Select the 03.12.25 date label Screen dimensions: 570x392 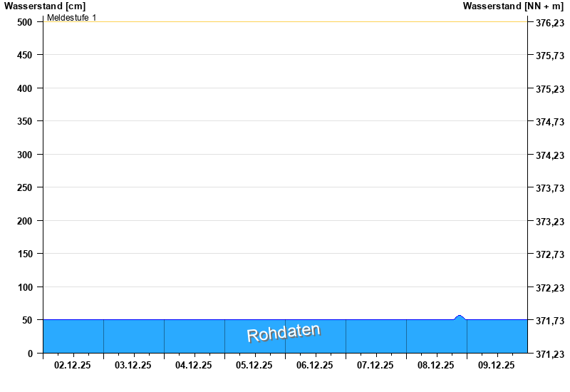pyautogui.click(x=133, y=365)
